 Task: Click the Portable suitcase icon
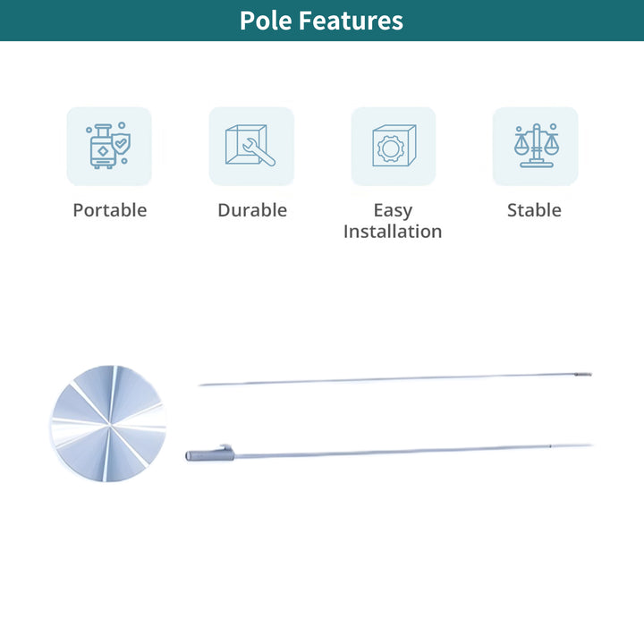coord(109,146)
